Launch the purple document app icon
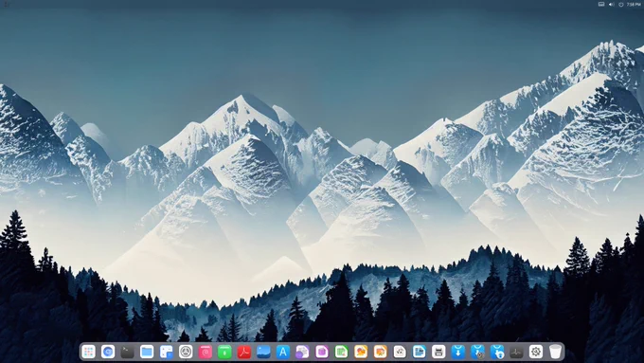 click(302, 352)
